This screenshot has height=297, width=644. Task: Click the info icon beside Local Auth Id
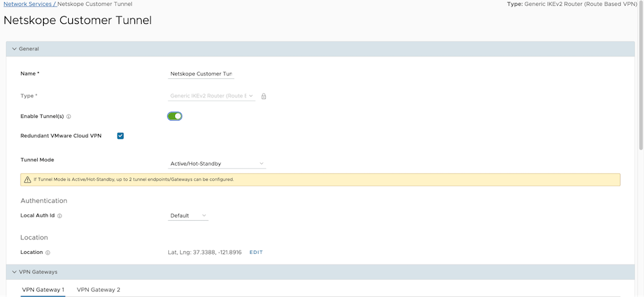pyautogui.click(x=60, y=216)
